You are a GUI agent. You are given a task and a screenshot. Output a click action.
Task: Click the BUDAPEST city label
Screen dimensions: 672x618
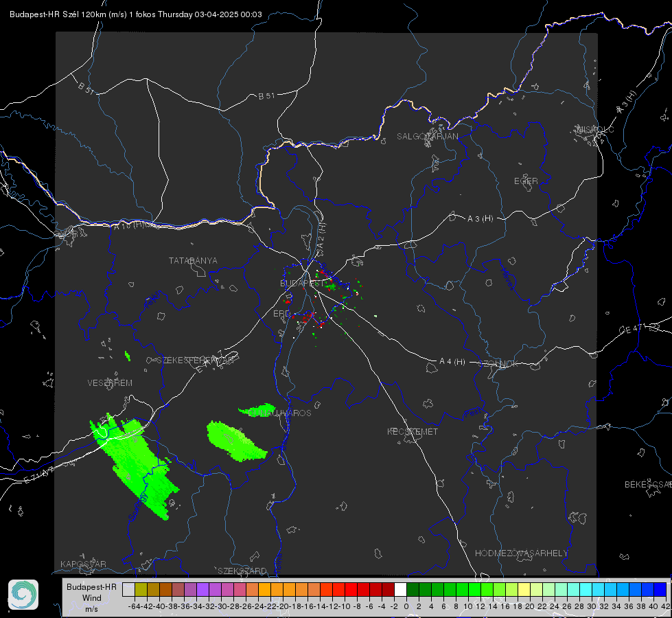[x=302, y=283]
